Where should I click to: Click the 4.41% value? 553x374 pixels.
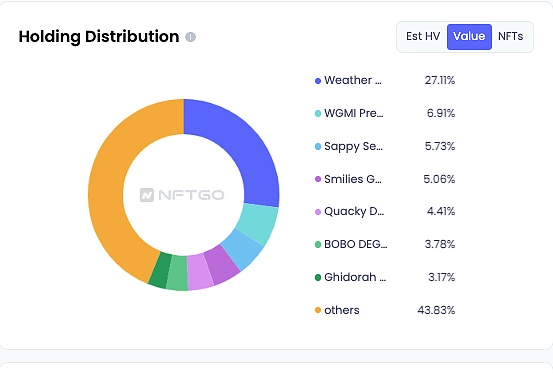pyautogui.click(x=441, y=211)
